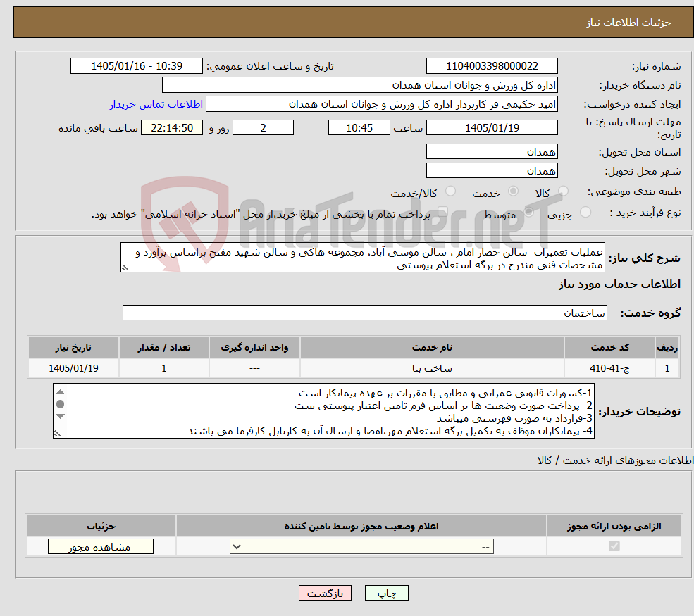Click the اطلاعات خدمات مورد نیاز heading
694x616 pixels.
(619, 284)
